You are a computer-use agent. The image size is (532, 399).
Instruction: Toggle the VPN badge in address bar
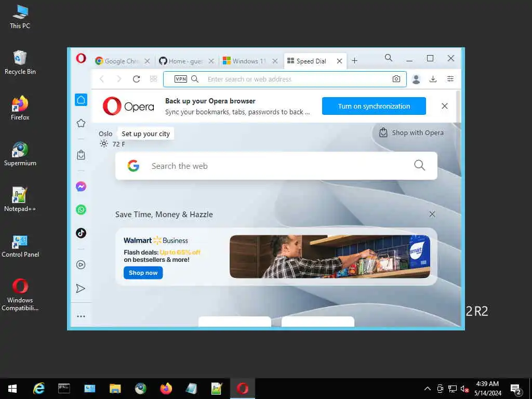tap(180, 79)
